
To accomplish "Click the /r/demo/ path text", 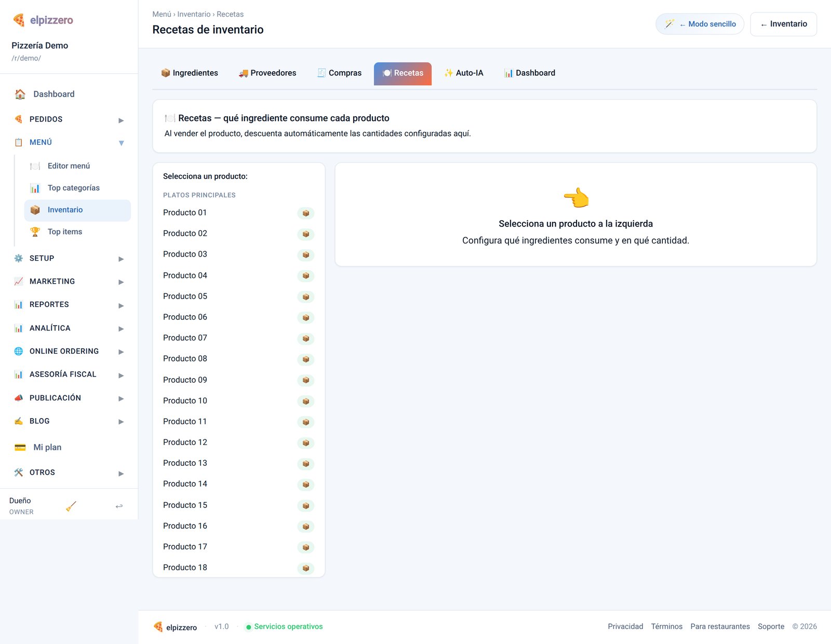I will pos(26,58).
